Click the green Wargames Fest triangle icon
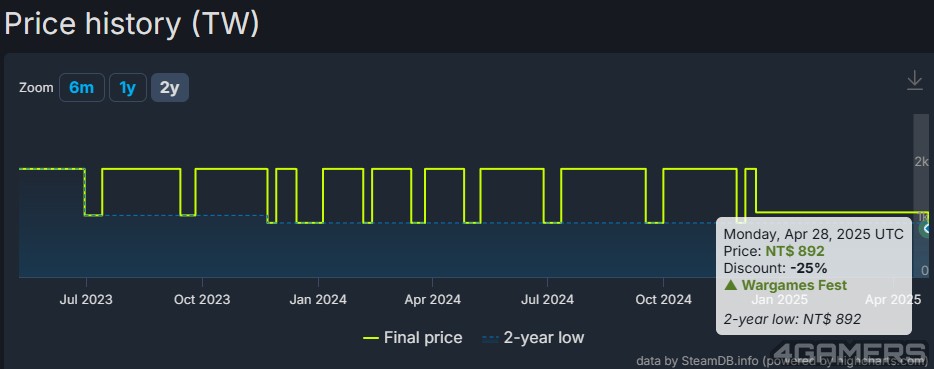Image resolution: width=934 pixels, height=369 pixels. [x=731, y=285]
